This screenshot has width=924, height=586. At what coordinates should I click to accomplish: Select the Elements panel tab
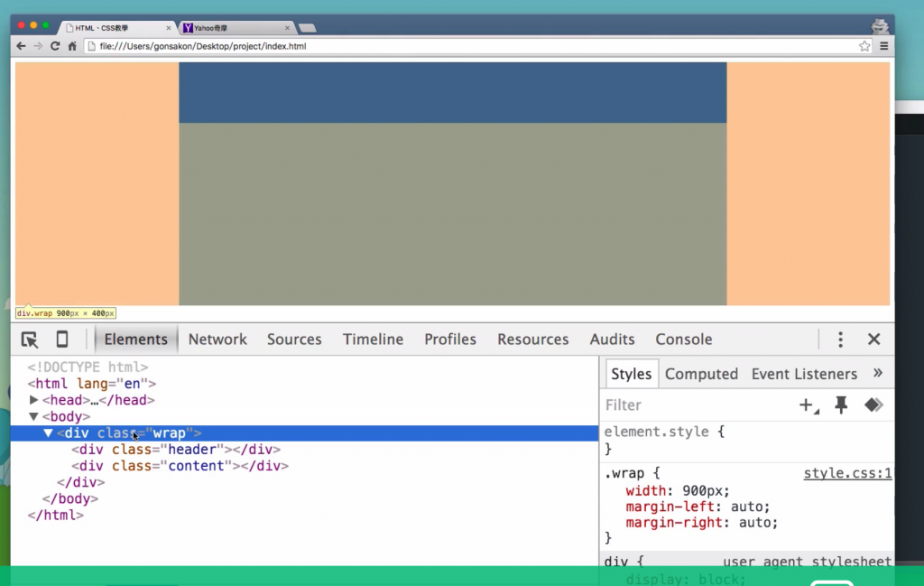click(135, 339)
